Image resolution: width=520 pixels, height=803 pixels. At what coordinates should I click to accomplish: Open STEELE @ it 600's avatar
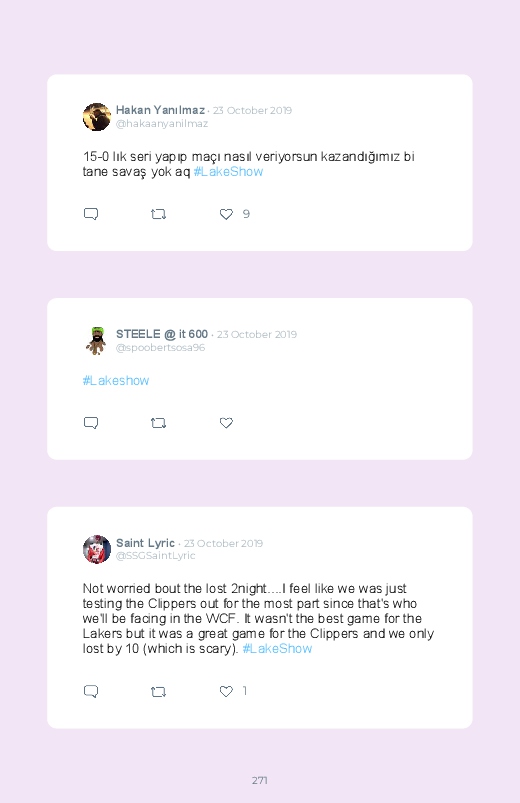pyautogui.click(x=97, y=341)
